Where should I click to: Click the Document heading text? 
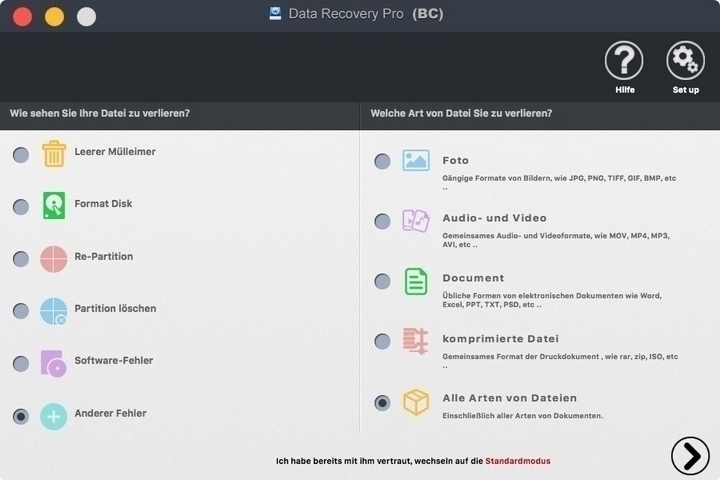[x=473, y=278]
